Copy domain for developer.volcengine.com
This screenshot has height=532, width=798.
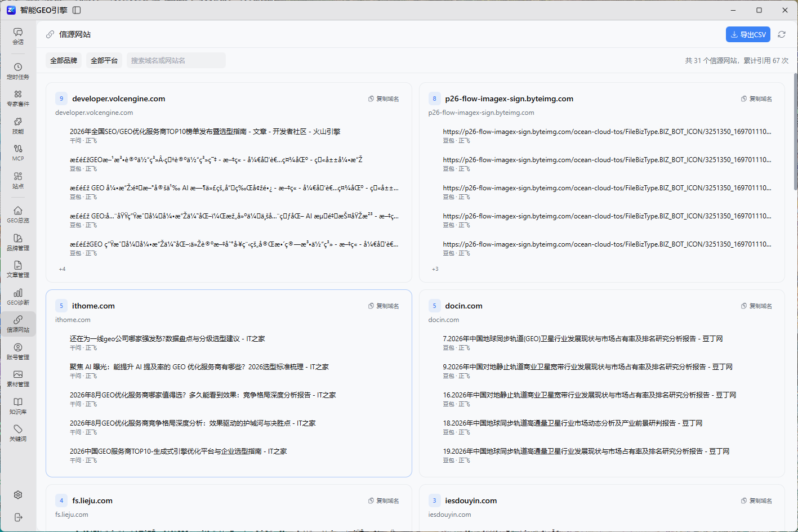(384, 99)
